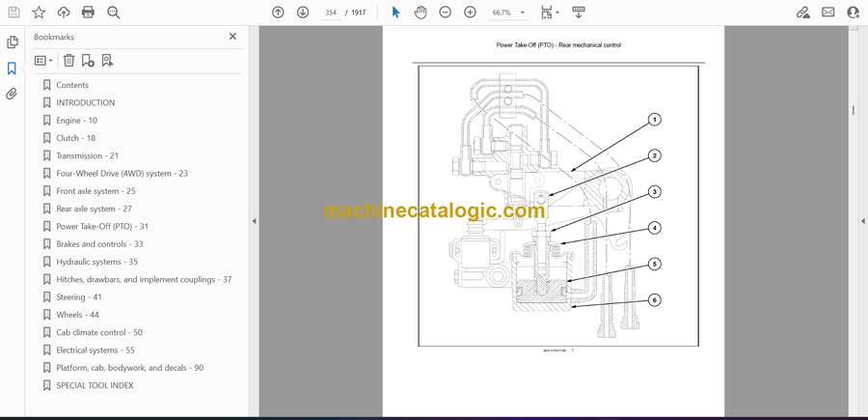Close the Bookmarks panel
The width and height of the screenshot is (868, 420).
[232, 37]
